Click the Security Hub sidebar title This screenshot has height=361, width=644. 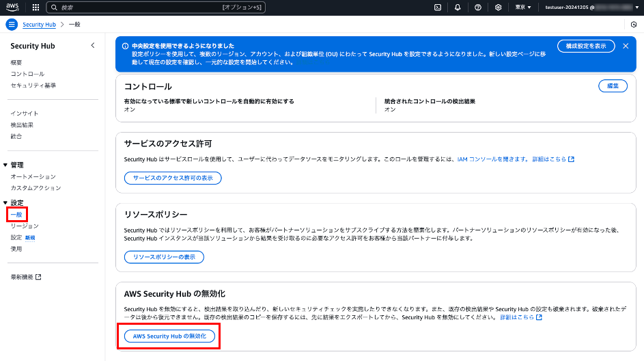coord(33,46)
